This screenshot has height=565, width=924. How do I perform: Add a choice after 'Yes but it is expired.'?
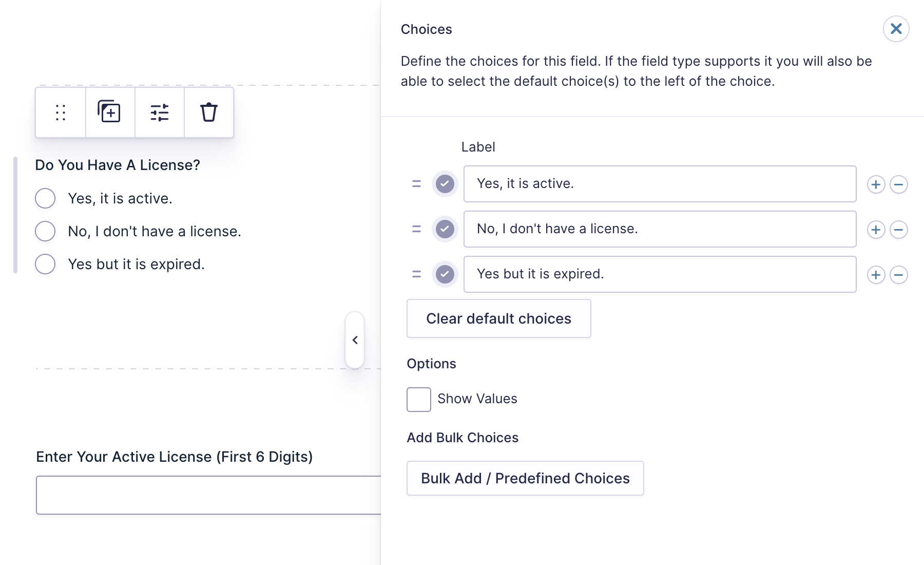click(x=876, y=275)
